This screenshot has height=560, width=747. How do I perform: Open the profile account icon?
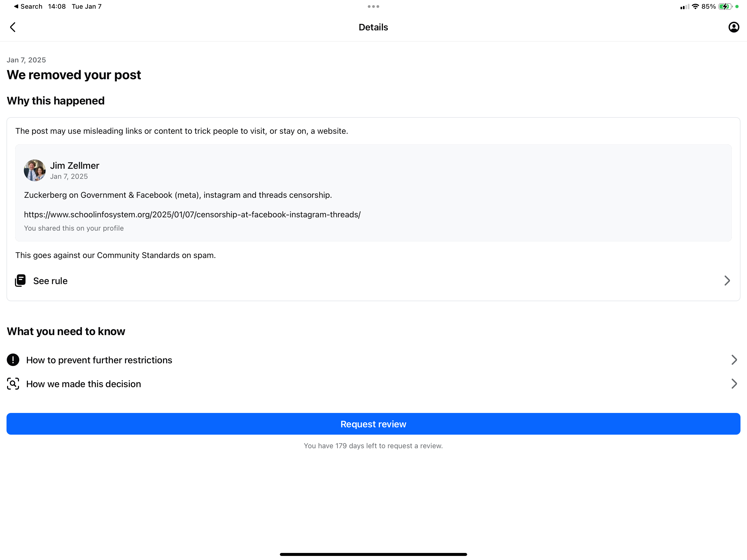[733, 27]
